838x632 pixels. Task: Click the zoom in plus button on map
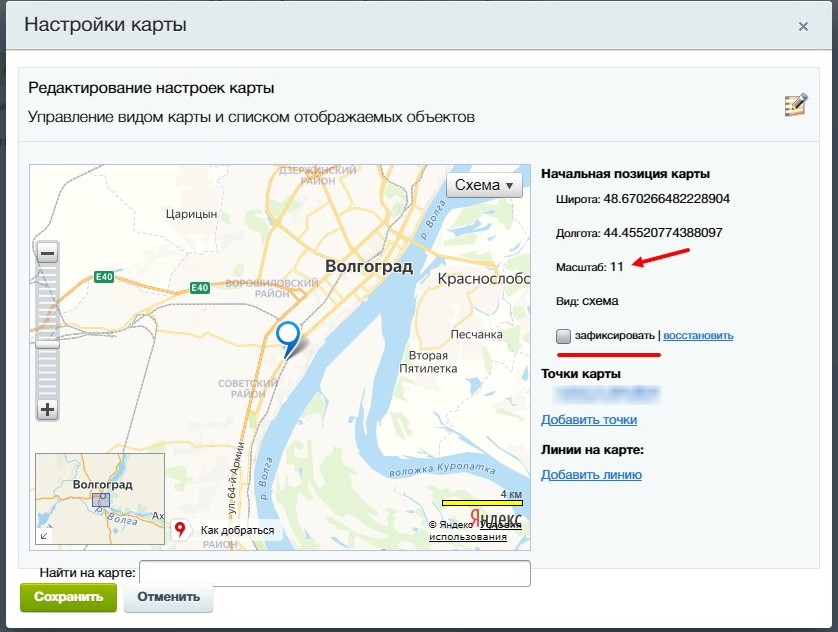tap(47, 409)
